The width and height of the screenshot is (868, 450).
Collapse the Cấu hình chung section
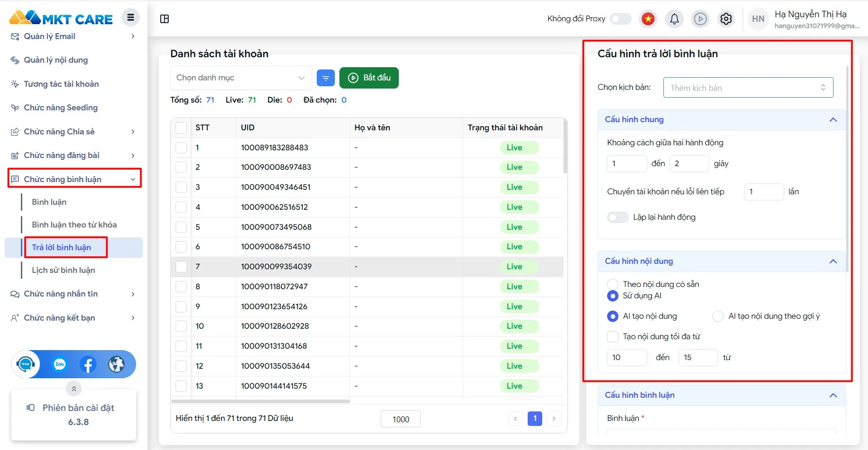click(x=833, y=120)
